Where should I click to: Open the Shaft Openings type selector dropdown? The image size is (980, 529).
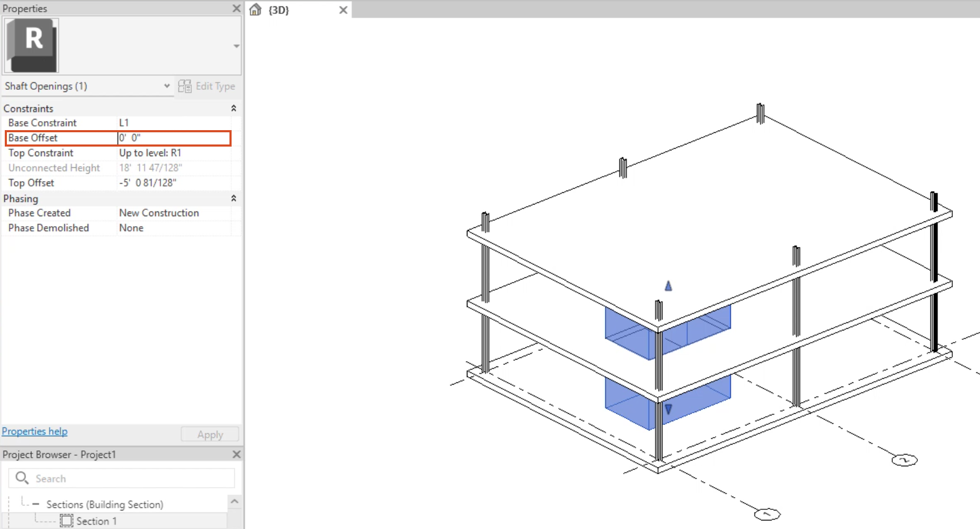(x=167, y=86)
